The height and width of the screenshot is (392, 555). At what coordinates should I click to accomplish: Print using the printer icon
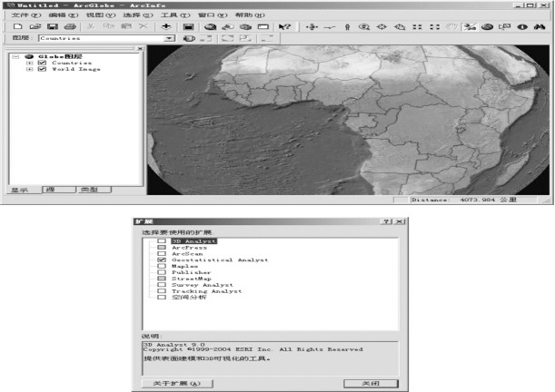coord(70,26)
